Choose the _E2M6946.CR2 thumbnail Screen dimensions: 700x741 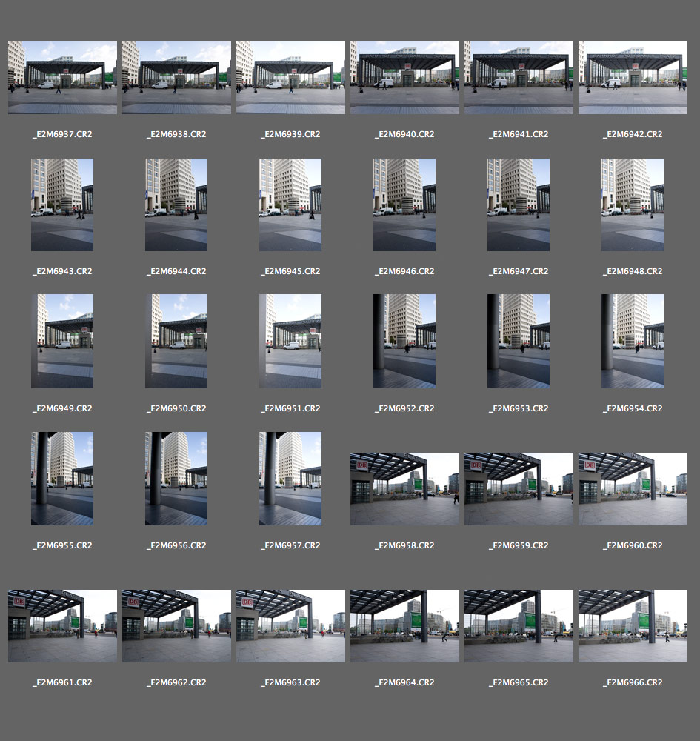pos(404,205)
